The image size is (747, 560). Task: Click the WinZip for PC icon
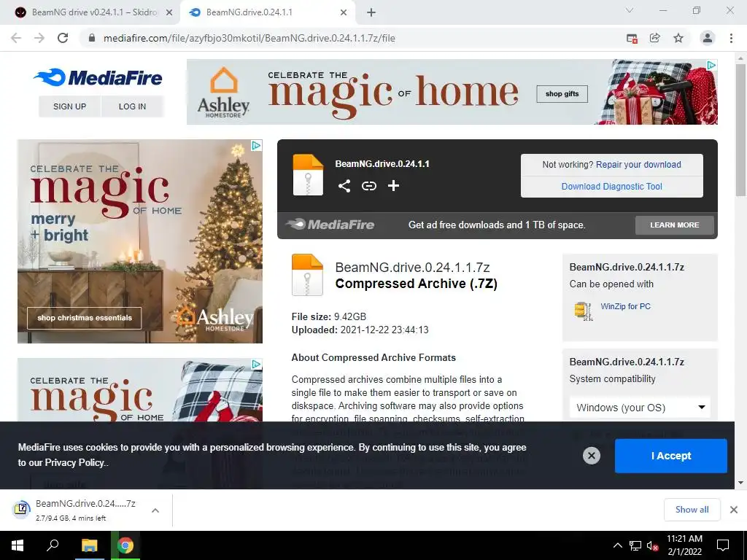(x=584, y=311)
